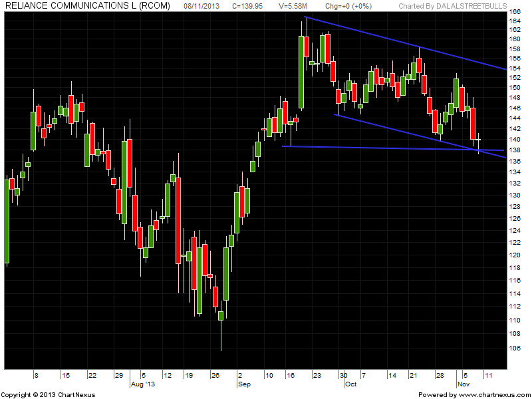Click the Chg=+0 (+0%) change value
This screenshot has height=399, width=532.
point(348,6)
